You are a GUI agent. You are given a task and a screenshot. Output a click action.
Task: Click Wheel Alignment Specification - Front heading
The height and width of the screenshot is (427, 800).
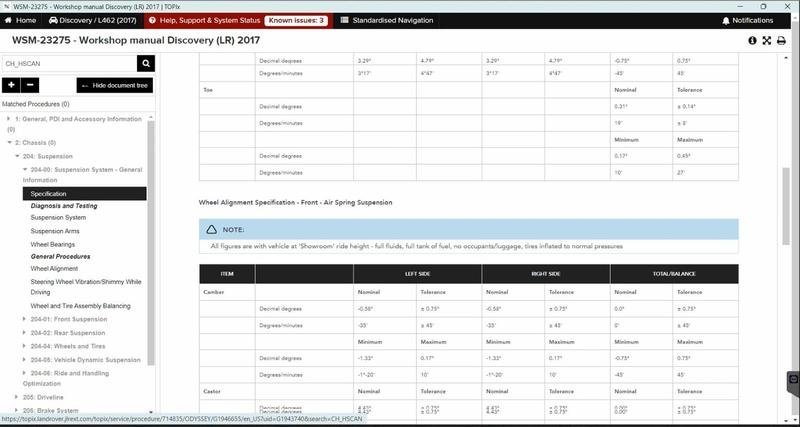295,203
